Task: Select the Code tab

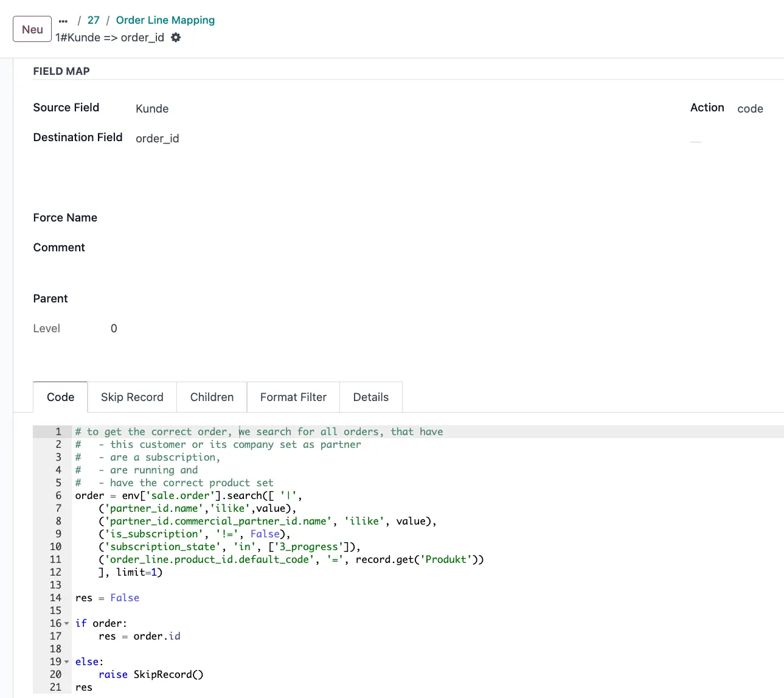Action: [60, 397]
